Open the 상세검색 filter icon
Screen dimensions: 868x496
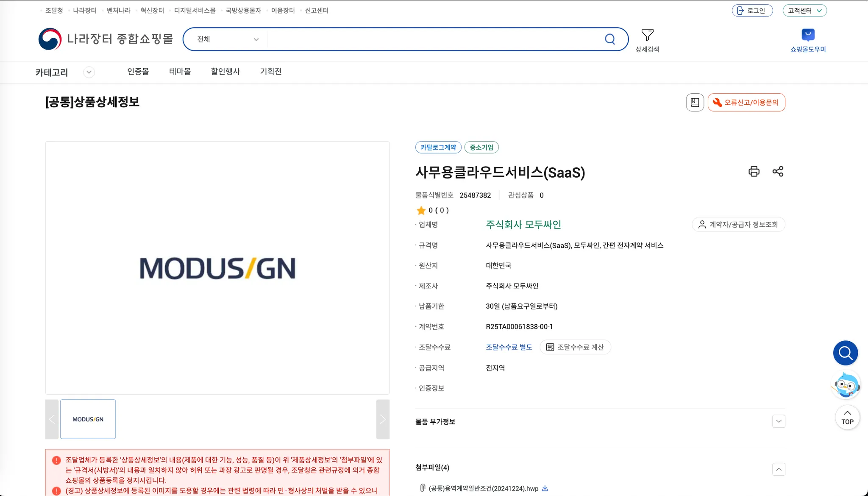click(647, 35)
